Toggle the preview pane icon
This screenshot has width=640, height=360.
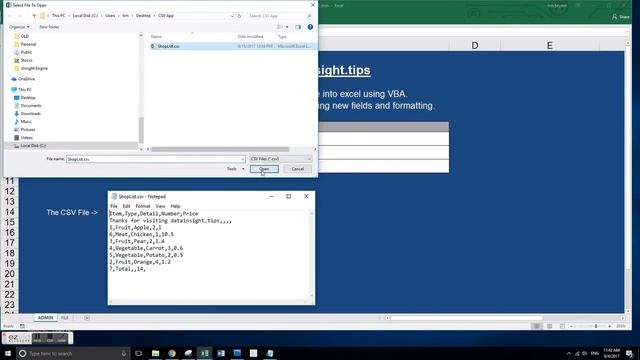[298, 27]
